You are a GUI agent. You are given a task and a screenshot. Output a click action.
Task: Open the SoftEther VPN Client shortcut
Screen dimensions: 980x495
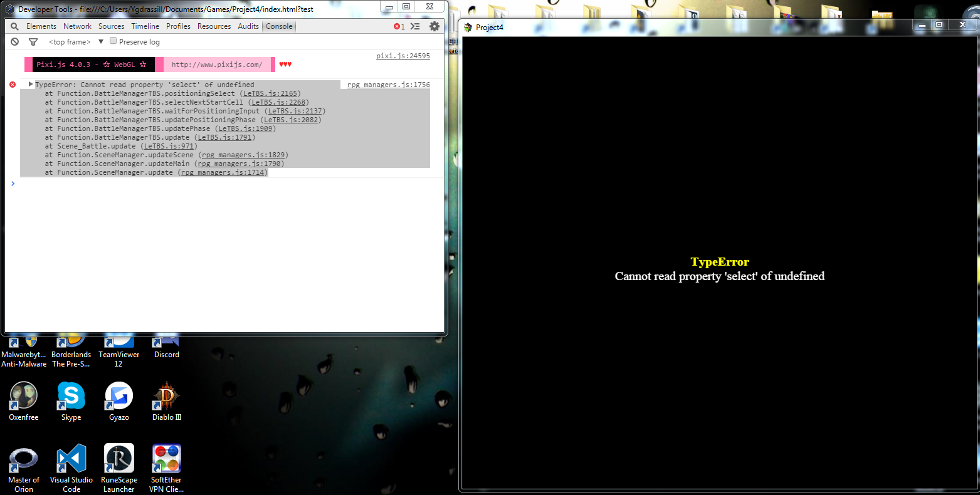[166, 469]
